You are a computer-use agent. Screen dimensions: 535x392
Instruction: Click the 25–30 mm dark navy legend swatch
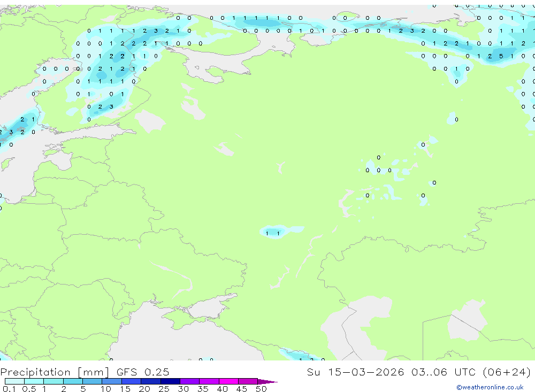coord(170,381)
